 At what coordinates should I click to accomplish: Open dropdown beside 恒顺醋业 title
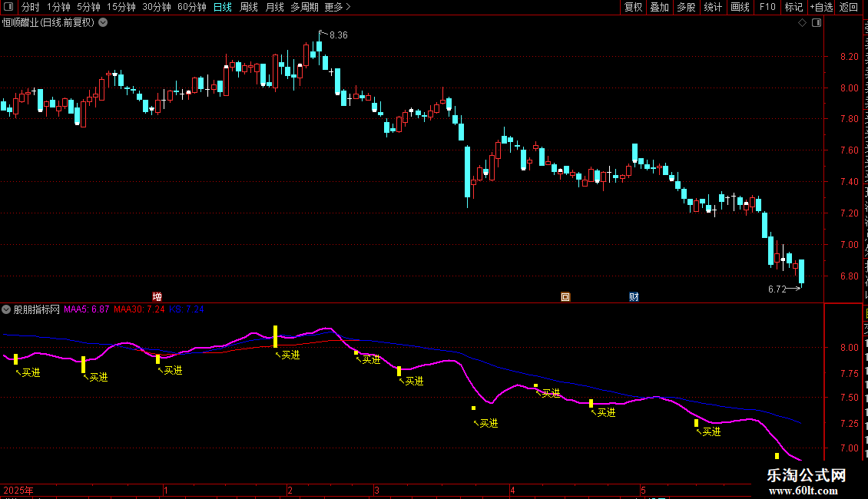click(x=103, y=23)
